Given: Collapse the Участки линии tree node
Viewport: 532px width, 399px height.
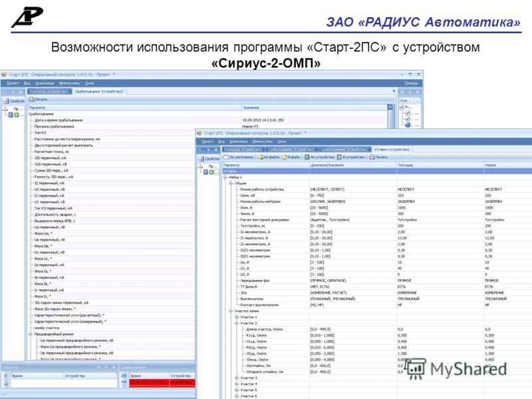Looking at the screenshot, I should (x=231, y=311).
